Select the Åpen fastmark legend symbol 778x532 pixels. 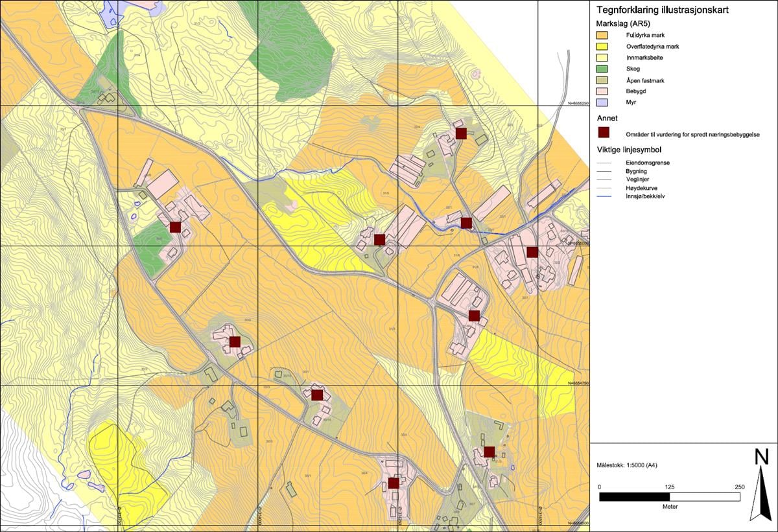602,80
